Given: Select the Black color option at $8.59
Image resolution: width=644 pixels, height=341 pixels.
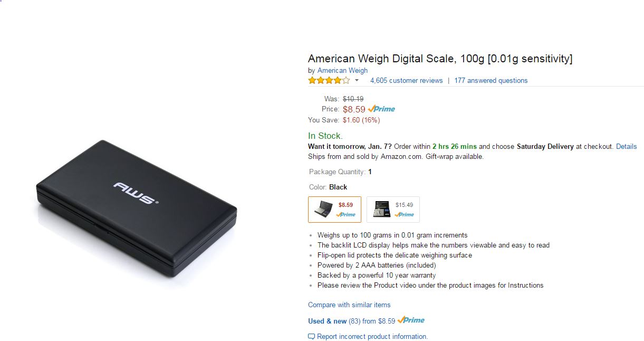Looking at the screenshot, I should tap(334, 210).
